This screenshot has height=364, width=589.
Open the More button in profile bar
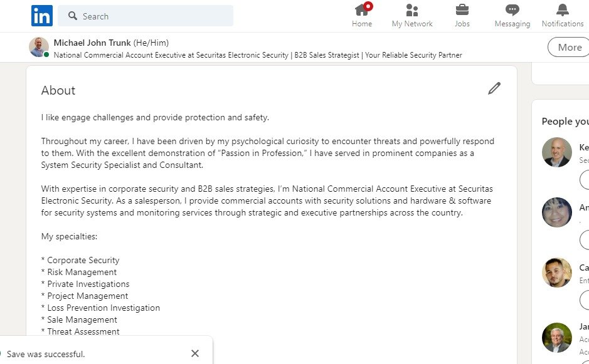(x=569, y=48)
